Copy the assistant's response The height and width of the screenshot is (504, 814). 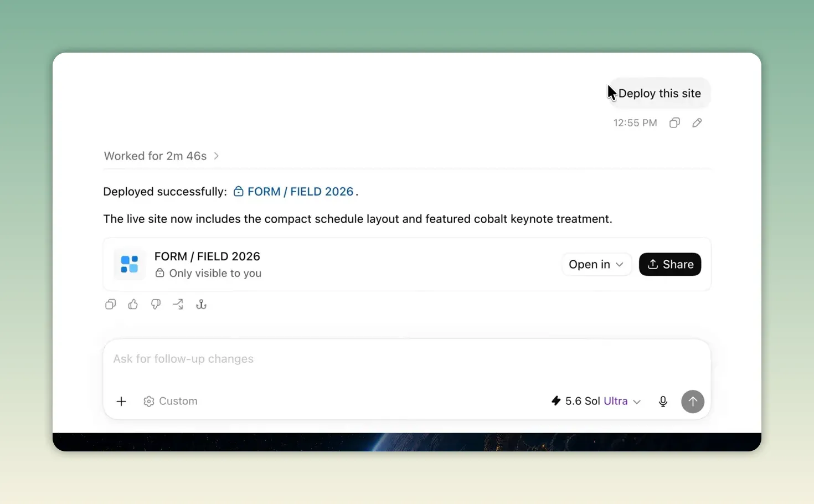(111, 304)
